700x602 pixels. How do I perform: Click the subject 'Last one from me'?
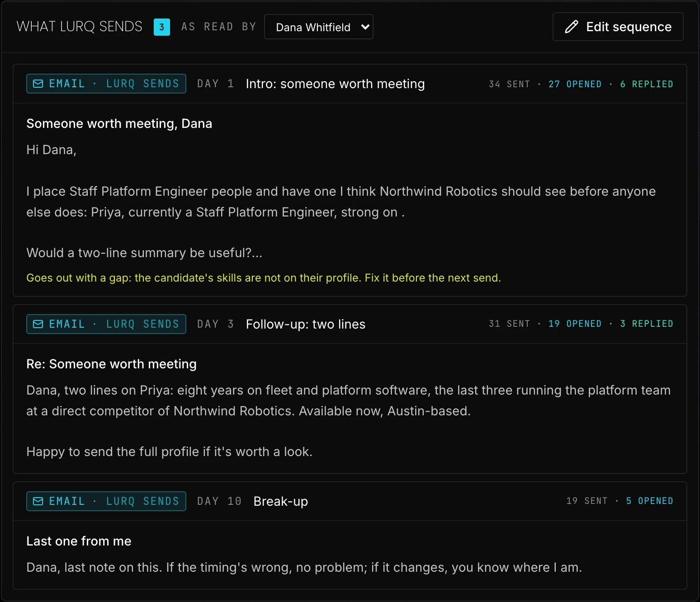click(x=79, y=541)
